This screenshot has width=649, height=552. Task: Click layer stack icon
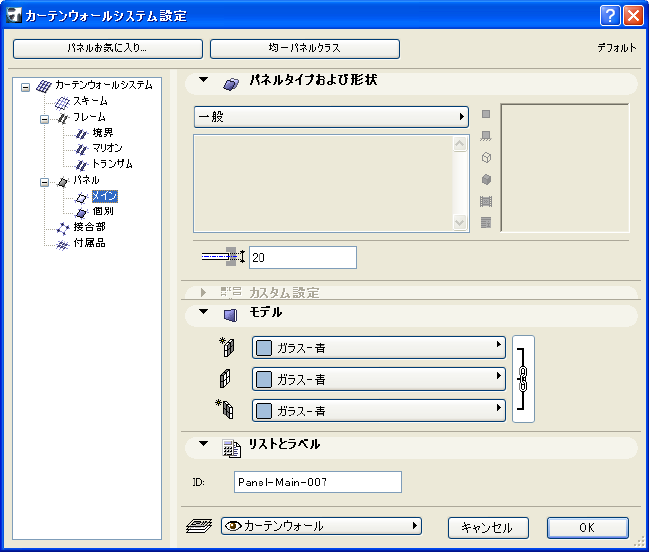click(199, 526)
